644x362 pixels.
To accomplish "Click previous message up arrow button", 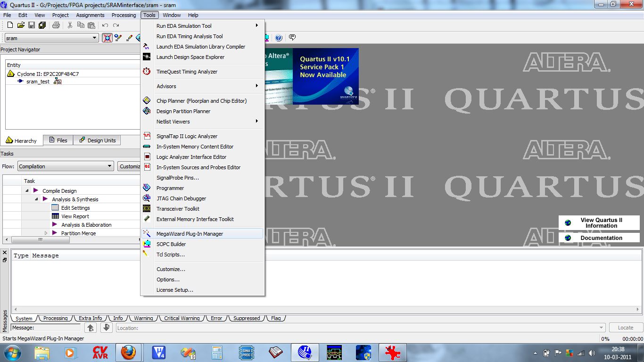I will pyautogui.click(x=91, y=328).
